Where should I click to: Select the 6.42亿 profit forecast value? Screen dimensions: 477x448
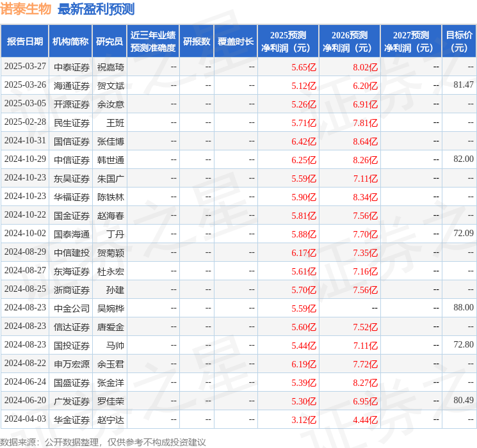(x=303, y=141)
